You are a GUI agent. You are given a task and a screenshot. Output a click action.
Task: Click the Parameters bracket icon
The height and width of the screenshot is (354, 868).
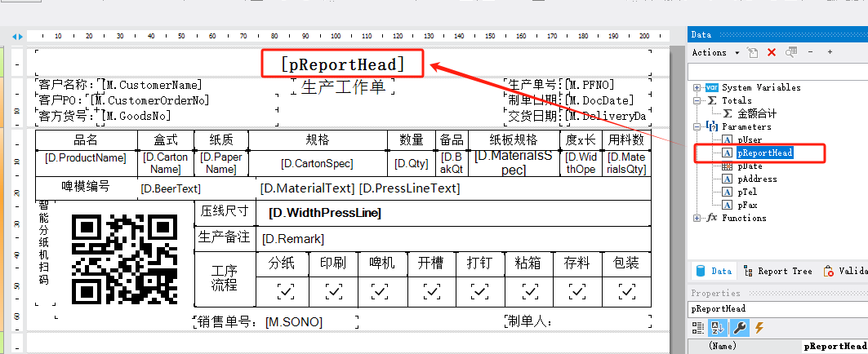(712, 126)
